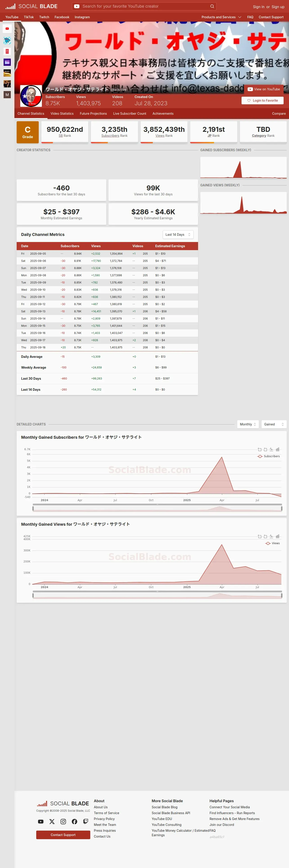This screenshot has height=868, width=289.
Task: Click the 950,622nd SB Rank card
Action: click(x=65, y=132)
